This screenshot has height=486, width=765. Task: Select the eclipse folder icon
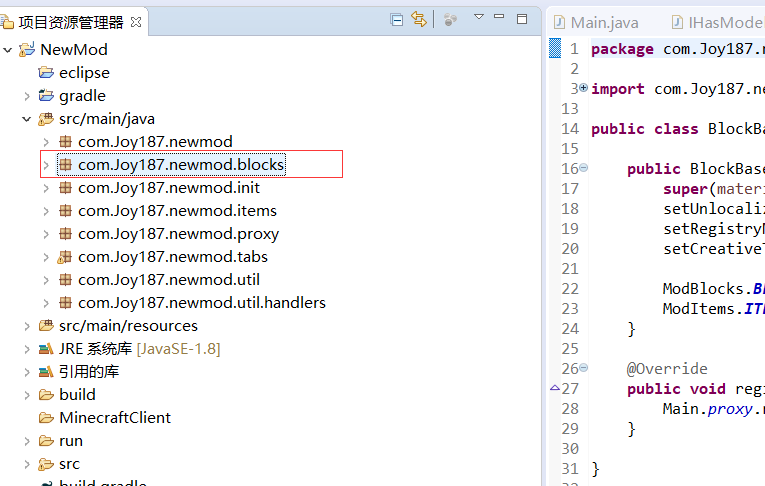click(x=46, y=73)
